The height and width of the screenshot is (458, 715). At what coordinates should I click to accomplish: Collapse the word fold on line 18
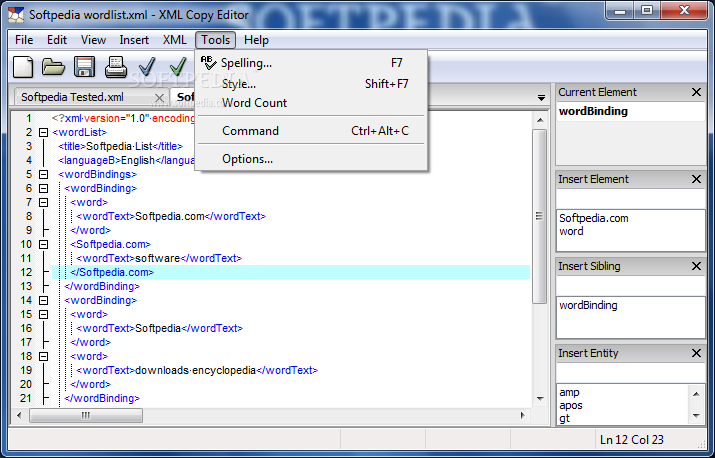tap(43, 357)
